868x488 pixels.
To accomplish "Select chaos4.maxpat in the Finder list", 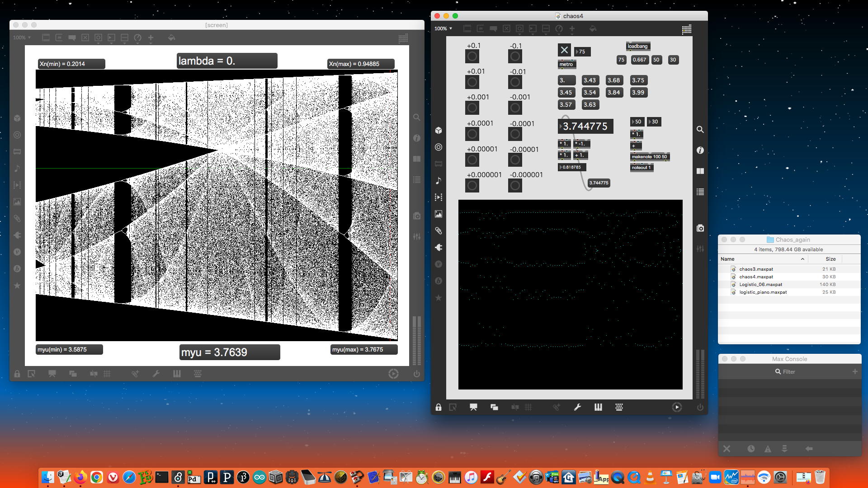I will 756,277.
